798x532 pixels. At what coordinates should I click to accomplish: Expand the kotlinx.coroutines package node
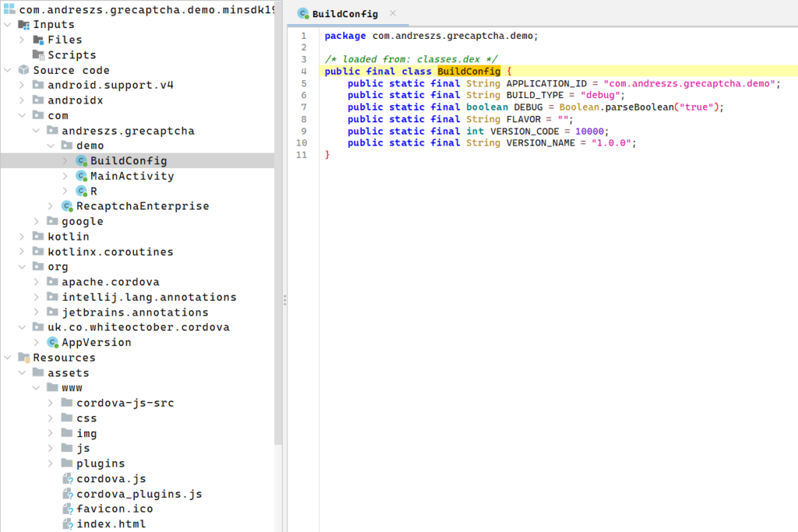(x=22, y=252)
